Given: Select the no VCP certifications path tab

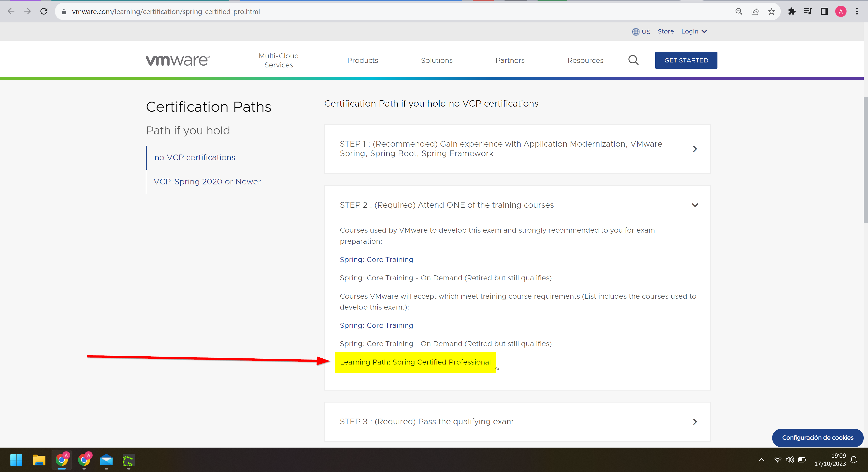Looking at the screenshot, I should 195,157.
